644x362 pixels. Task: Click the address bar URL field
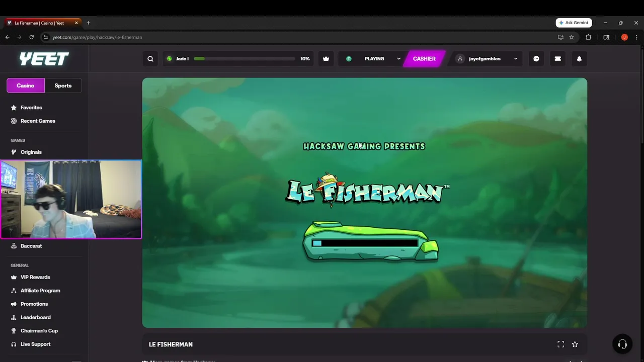(x=302, y=37)
